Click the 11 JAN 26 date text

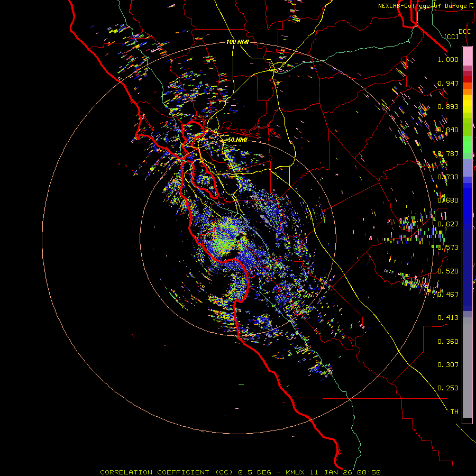click(x=331, y=472)
